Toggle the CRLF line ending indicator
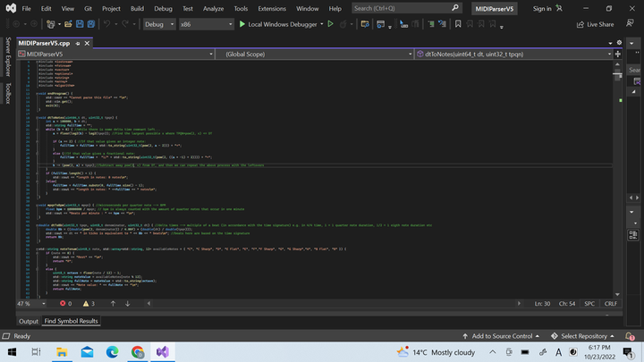This screenshot has height=362, width=644. point(611,303)
